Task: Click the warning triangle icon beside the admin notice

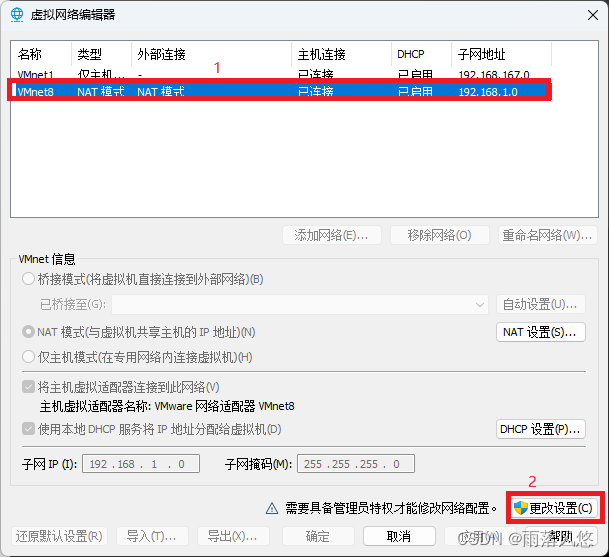Action: click(272, 508)
